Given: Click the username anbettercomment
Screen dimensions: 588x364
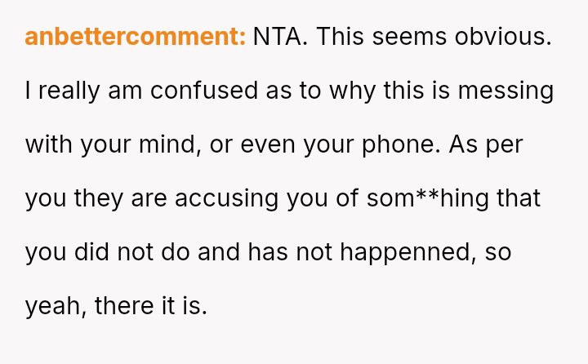Looking at the screenshot, I should (135, 37).
